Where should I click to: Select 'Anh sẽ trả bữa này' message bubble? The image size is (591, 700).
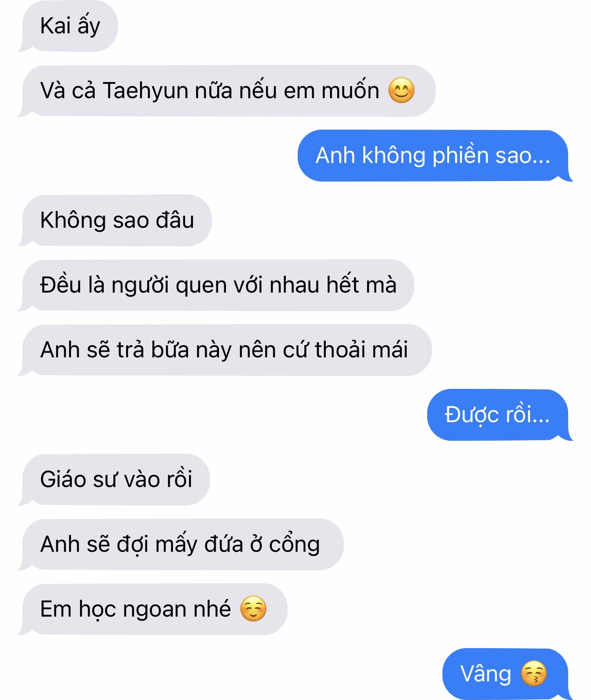[225, 350]
